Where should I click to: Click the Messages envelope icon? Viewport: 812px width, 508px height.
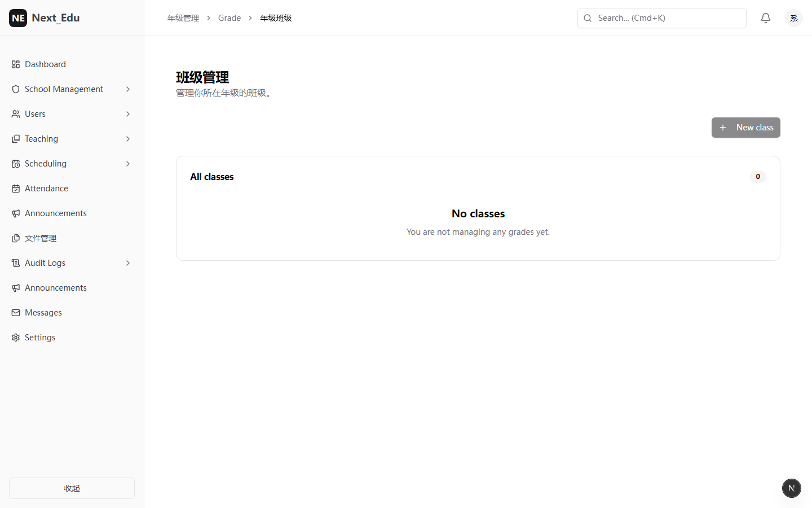(16, 313)
